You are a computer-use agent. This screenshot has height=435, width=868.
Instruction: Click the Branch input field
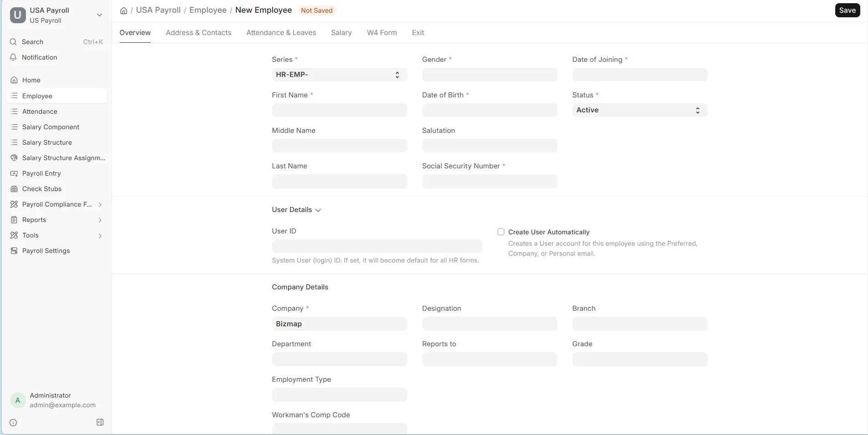tap(640, 324)
